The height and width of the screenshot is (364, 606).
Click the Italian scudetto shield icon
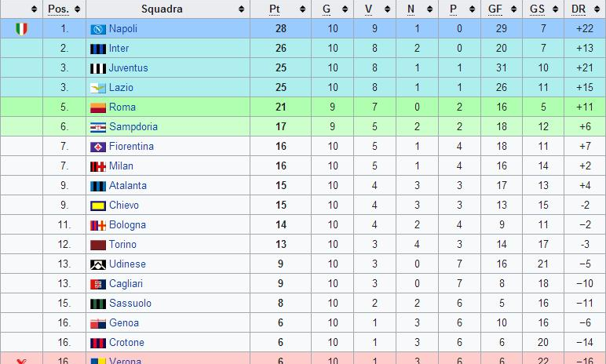(22, 29)
